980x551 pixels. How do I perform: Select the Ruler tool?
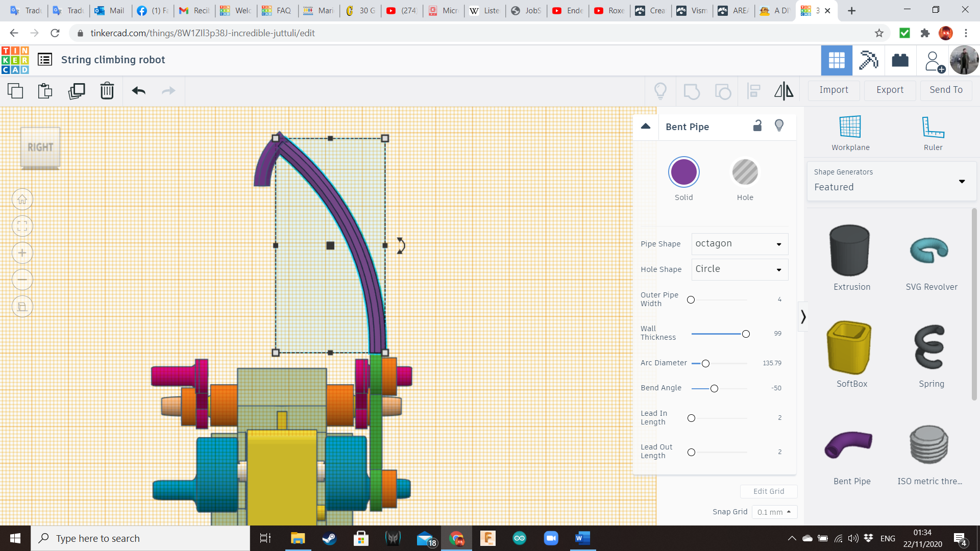point(933,133)
